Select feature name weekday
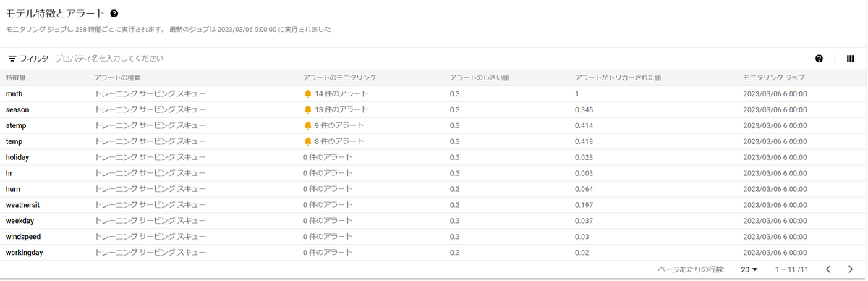This screenshot has width=868, height=281. click(x=20, y=220)
